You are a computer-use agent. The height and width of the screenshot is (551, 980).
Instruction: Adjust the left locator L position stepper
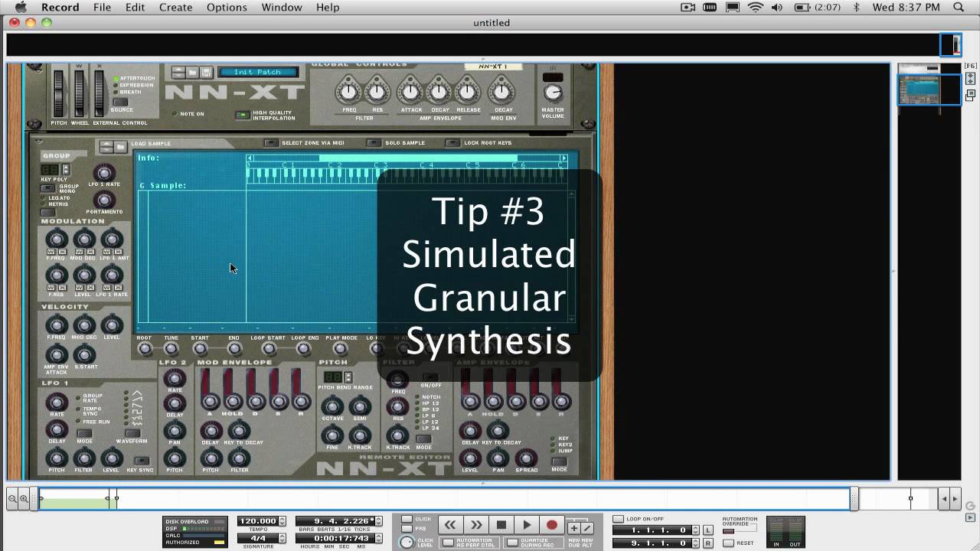pyautogui.click(x=695, y=530)
